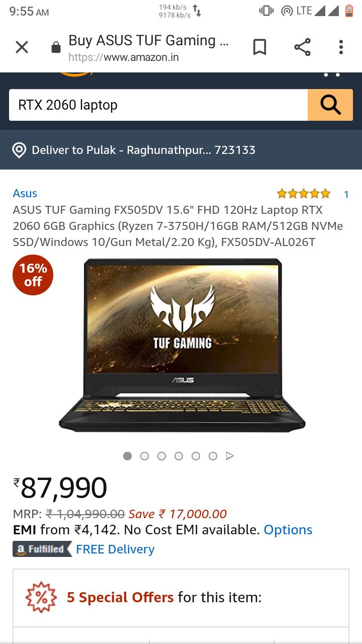Screen dimensions: 362x644
Task: Tap the Fulfilled badge icon
Action: click(42, 549)
